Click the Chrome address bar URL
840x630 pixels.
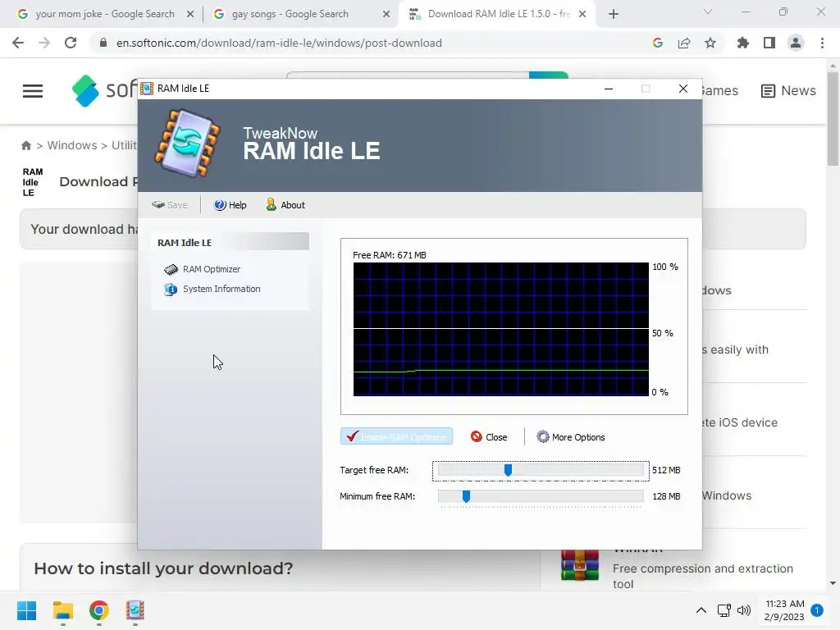(x=279, y=43)
